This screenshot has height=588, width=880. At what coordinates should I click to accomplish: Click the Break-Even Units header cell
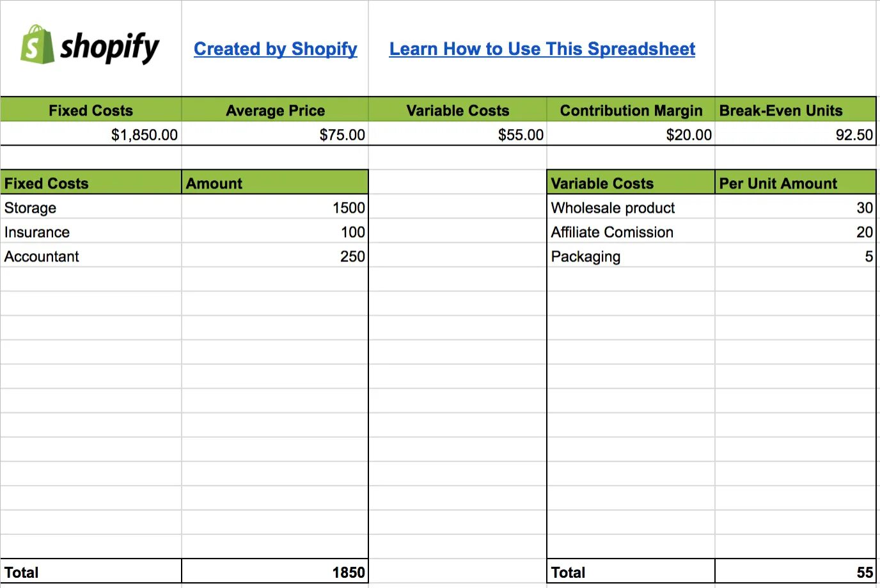796,110
